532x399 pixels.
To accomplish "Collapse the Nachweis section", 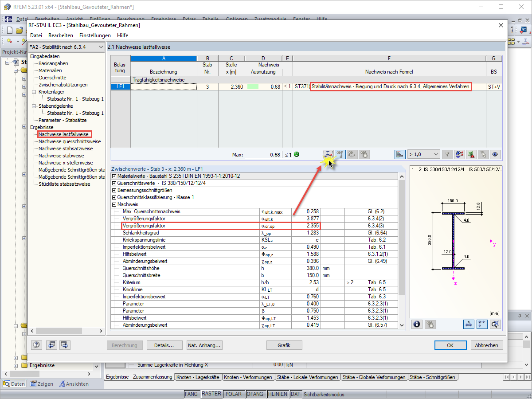I will click(114, 204).
